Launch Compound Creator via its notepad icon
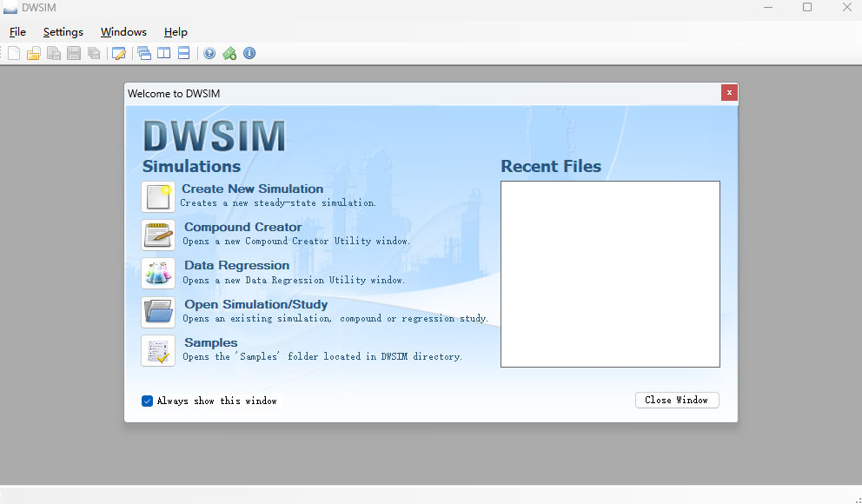The height and width of the screenshot is (504, 862). point(158,235)
